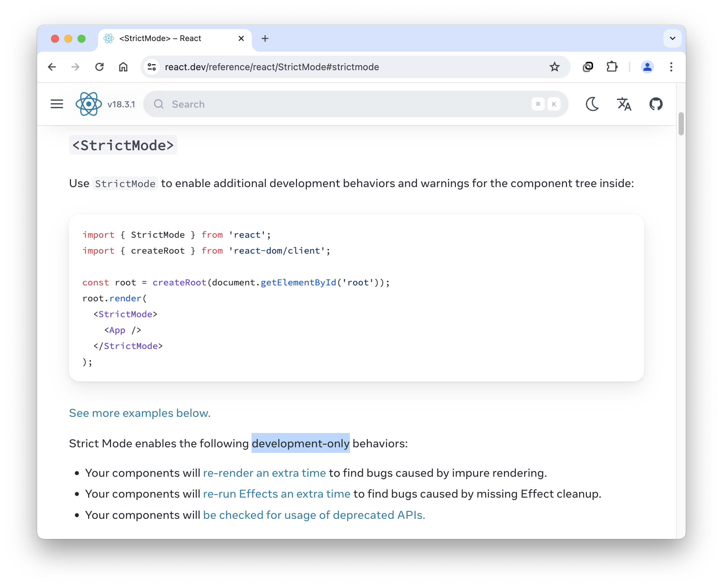Screen dimensions: 723x588
Task: Click 'getElementById' in the code
Action: pos(298,282)
